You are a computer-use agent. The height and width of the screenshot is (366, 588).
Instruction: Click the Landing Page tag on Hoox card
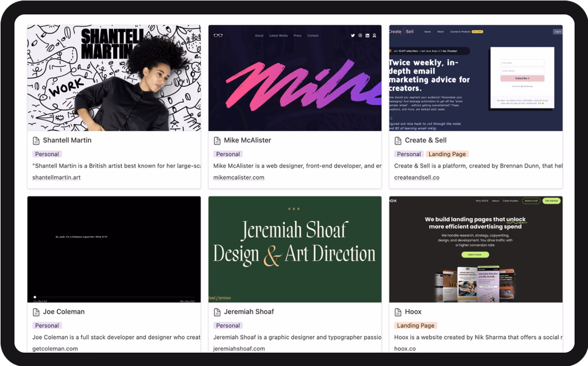coord(416,326)
